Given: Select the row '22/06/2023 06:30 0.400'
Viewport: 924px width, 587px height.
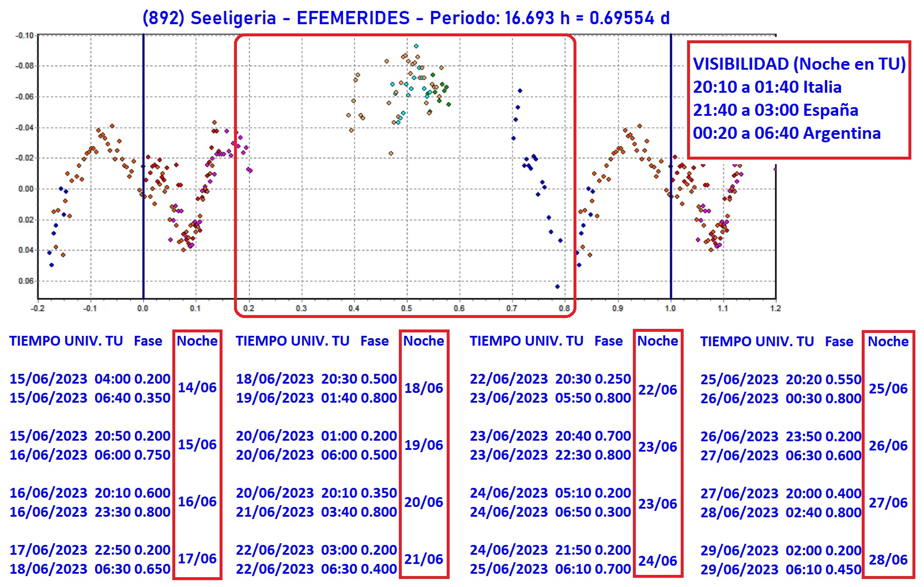Looking at the screenshot, I should [316, 569].
